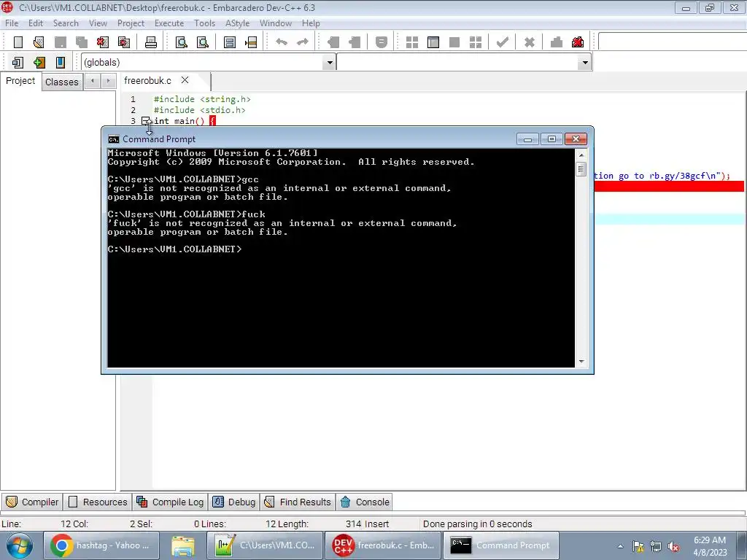Click the Command Prompt scrollbar thumb

[x=581, y=169]
